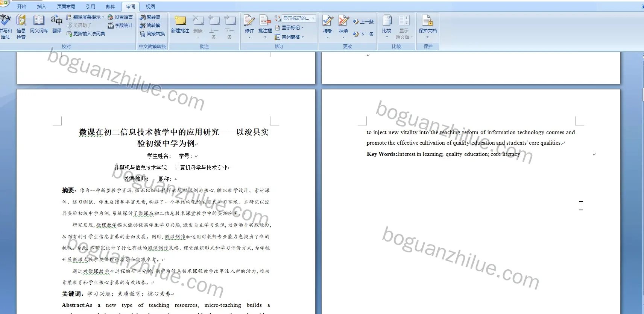Open the 同义词库 thesaurus
644x314 pixels.
[x=39, y=24]
